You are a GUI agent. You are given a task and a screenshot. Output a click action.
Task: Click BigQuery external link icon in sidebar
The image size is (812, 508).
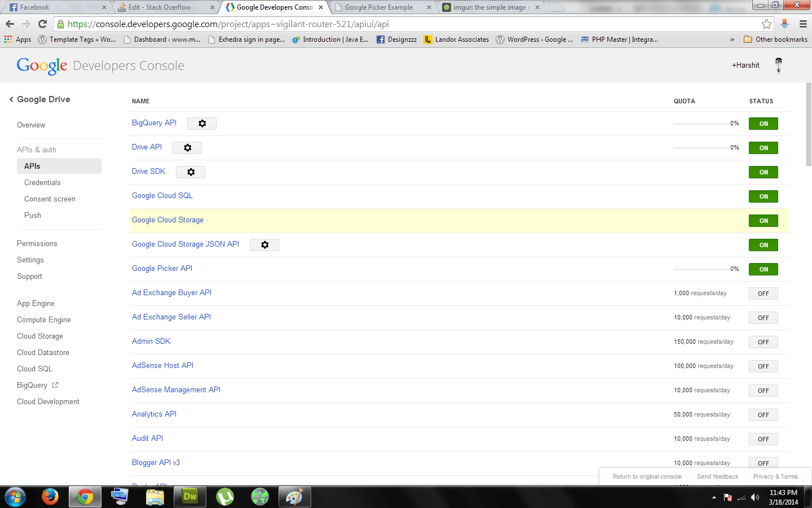tap(55, 385)
